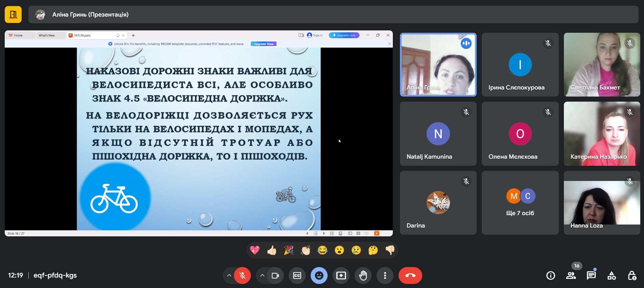Screen dimensions: 644x288
Task: Select Катерина Назарько video tile
Action: (x=602, y=134)
